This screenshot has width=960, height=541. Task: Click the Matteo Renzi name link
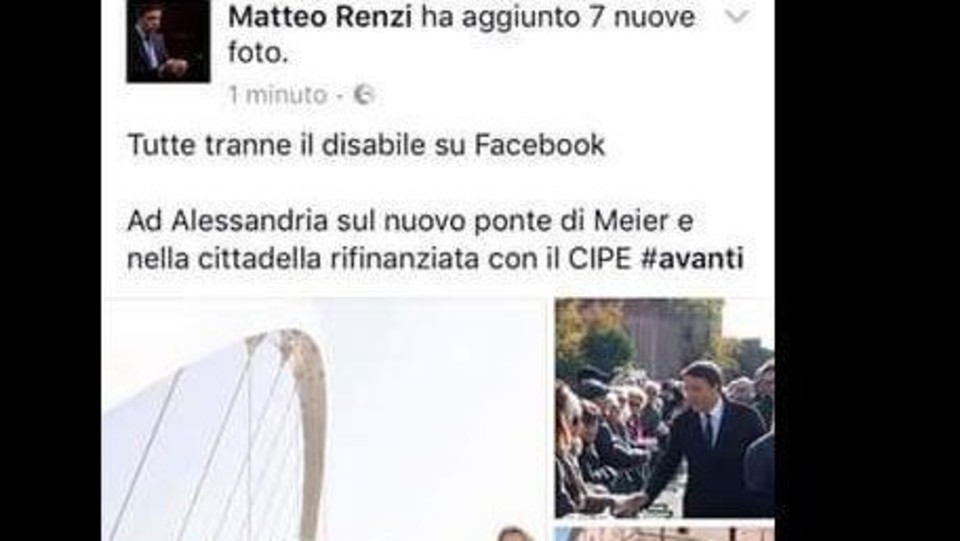[x=320, y=17]
